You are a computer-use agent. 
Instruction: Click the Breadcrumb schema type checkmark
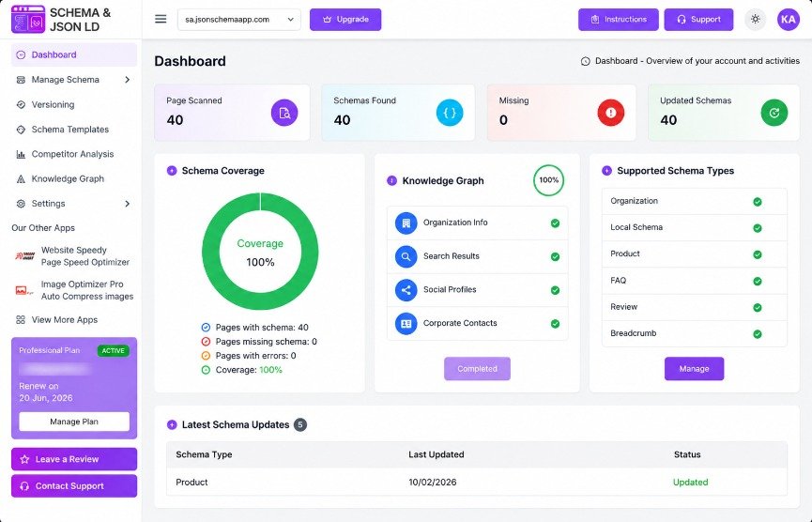(x=758, y=334)
